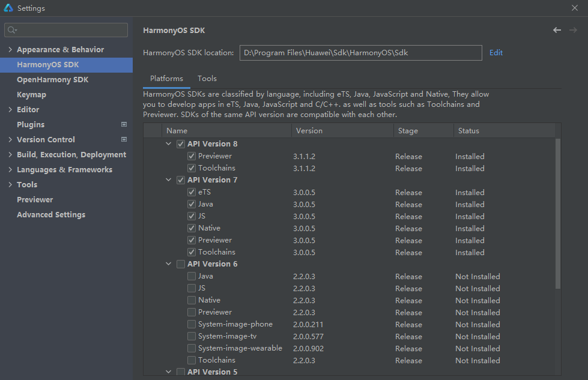Check the API Version 6 checkbox
This screenshot has width=588, height=380.
[x=181, y=264]
